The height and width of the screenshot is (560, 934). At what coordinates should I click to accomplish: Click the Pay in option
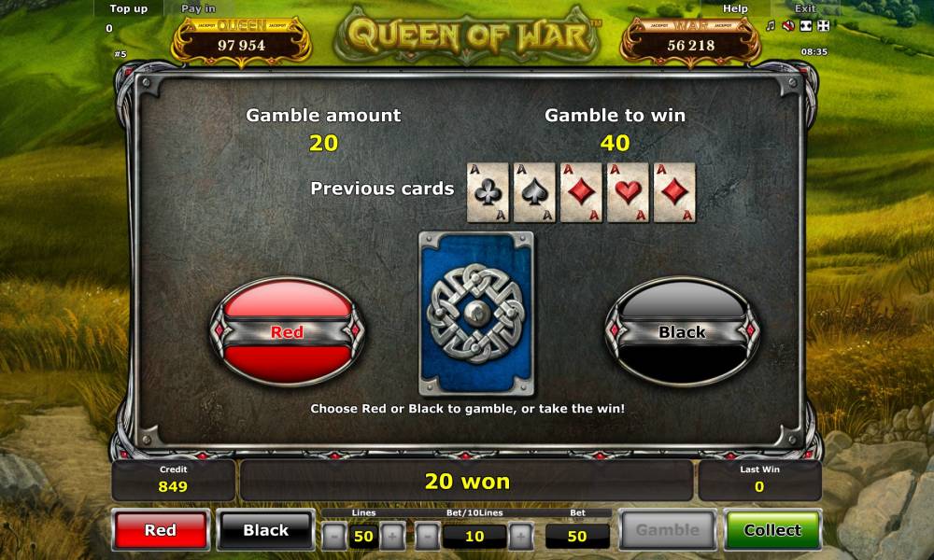198,8
